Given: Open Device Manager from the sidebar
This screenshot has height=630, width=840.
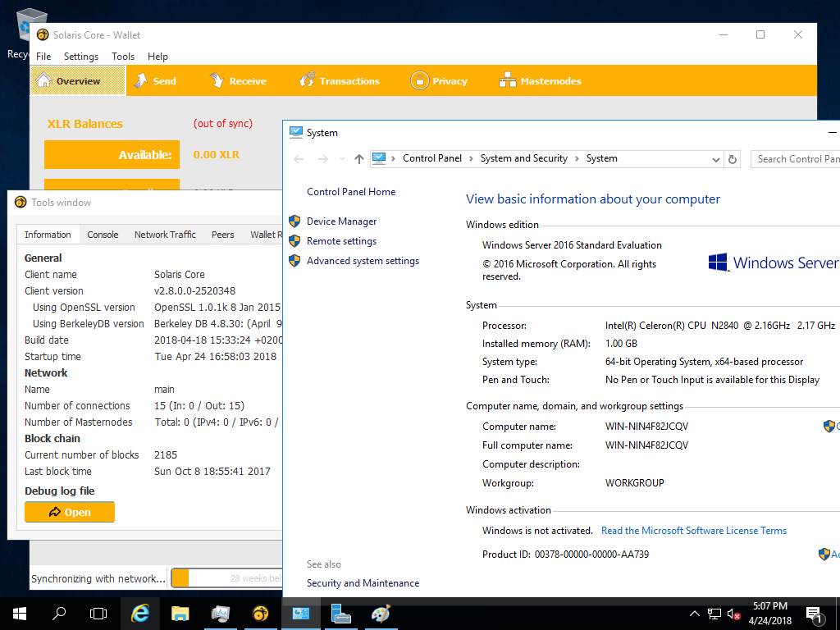Looking at the screenshot, I should [341, 221].
